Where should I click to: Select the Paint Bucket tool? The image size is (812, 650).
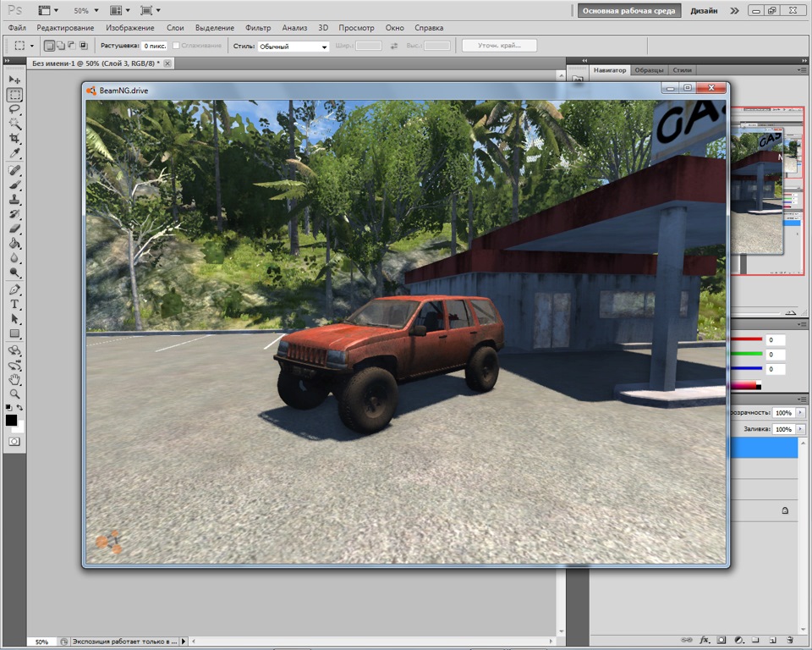pyautogui.click(x=14, y=244)
